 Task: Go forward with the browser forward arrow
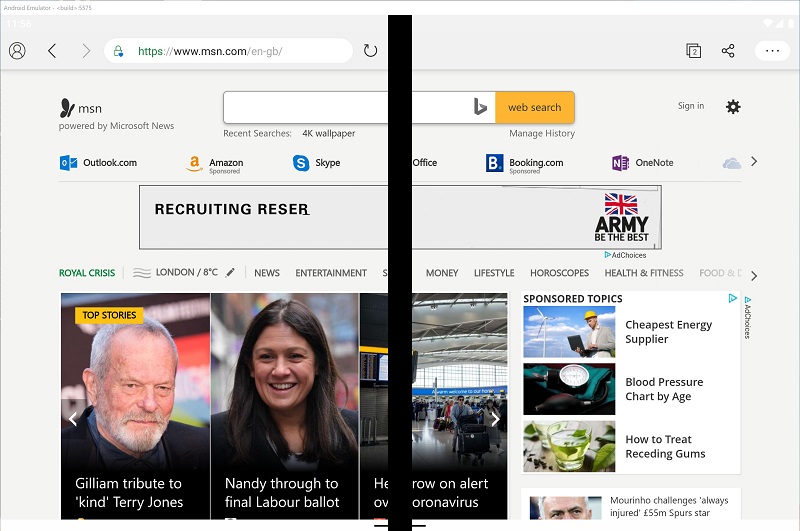[x=86, y=51]
